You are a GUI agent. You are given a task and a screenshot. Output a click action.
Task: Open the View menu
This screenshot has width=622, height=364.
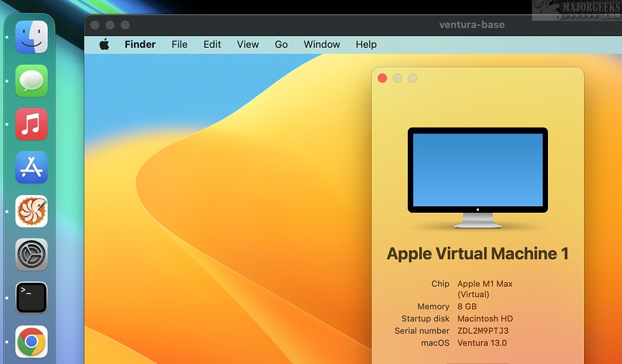[x=247, y=45]
